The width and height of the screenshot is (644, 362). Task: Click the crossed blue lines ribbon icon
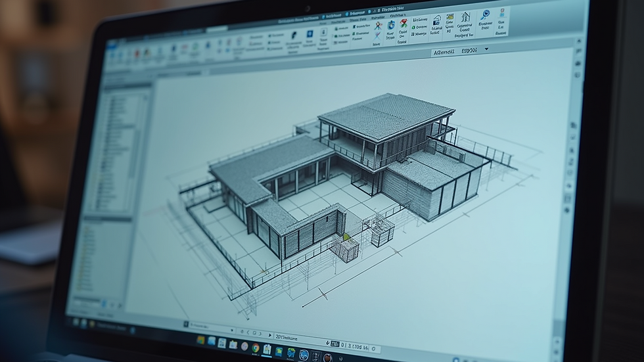377,37
